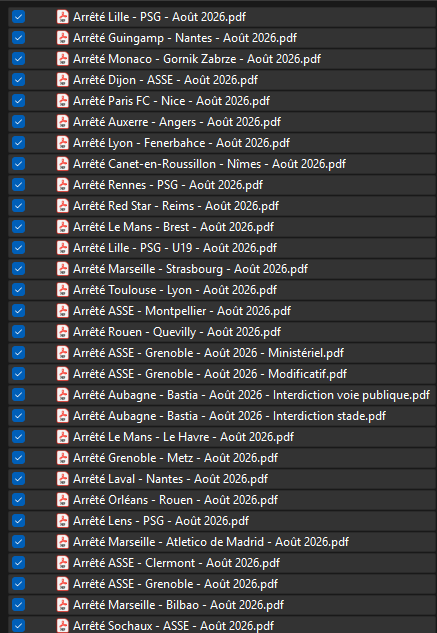Select file name Arrêté Sochaux - ASSE

coord(174,625)
